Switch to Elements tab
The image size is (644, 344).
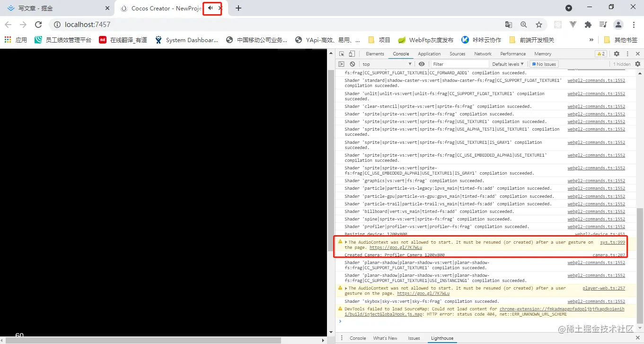coord(375,54)
